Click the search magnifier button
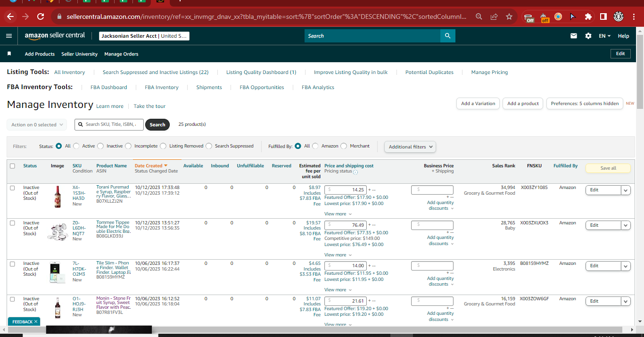This screenshot has height=337, width=644. pyautogui.click(x=448, y=36)
